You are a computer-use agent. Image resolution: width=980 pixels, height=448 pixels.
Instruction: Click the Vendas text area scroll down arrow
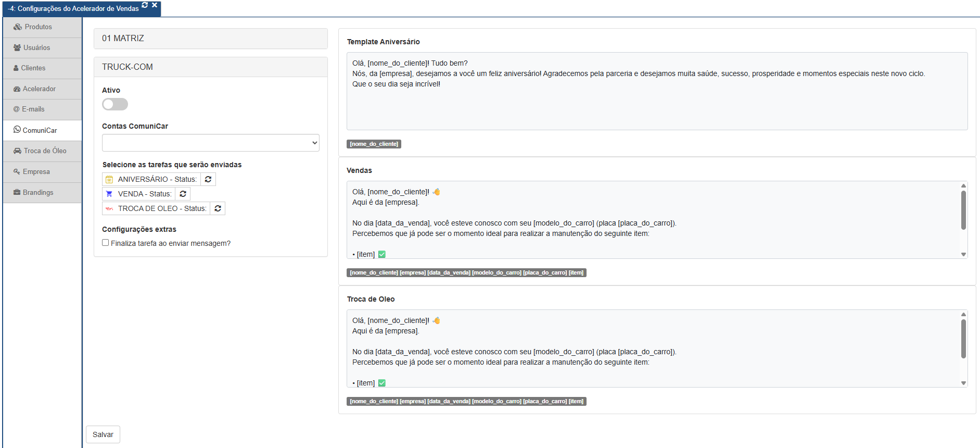pyautogui.click(x=963, y=255)
